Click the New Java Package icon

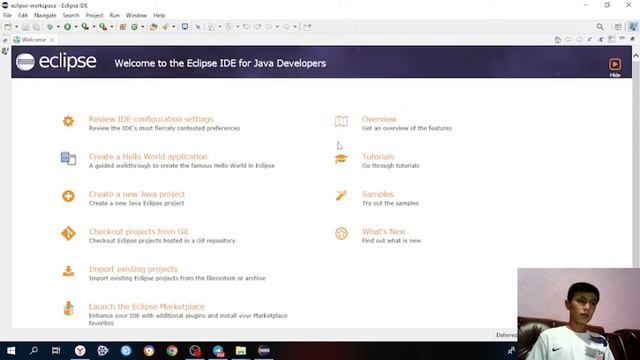pos(122,27)
